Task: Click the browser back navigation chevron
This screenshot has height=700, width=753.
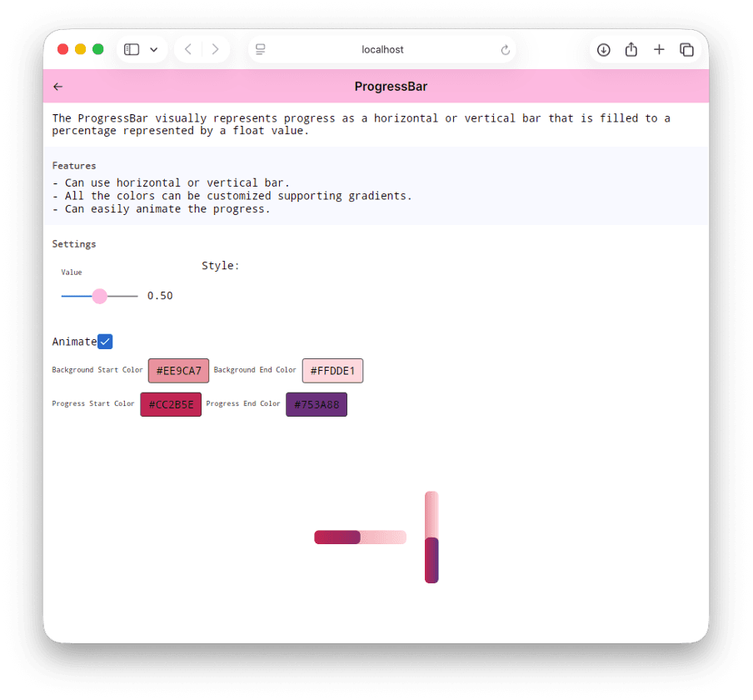Action: click(x=188, y=49)
